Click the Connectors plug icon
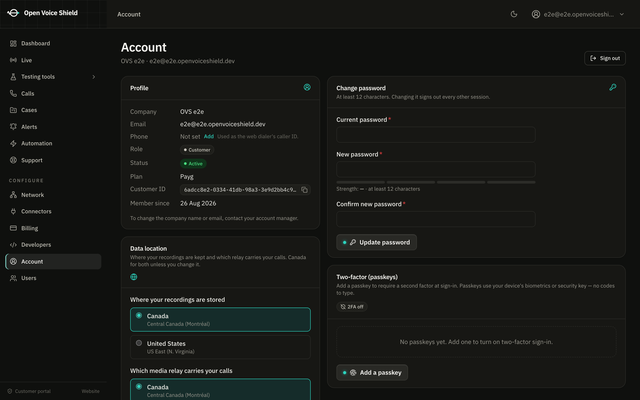640x400 pixels. pos(13,211)
